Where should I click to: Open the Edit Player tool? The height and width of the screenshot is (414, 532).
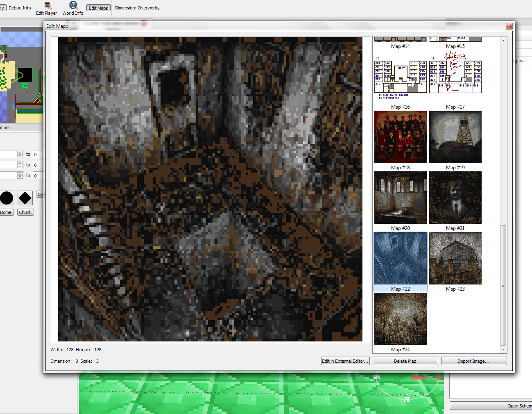(46, 8)
